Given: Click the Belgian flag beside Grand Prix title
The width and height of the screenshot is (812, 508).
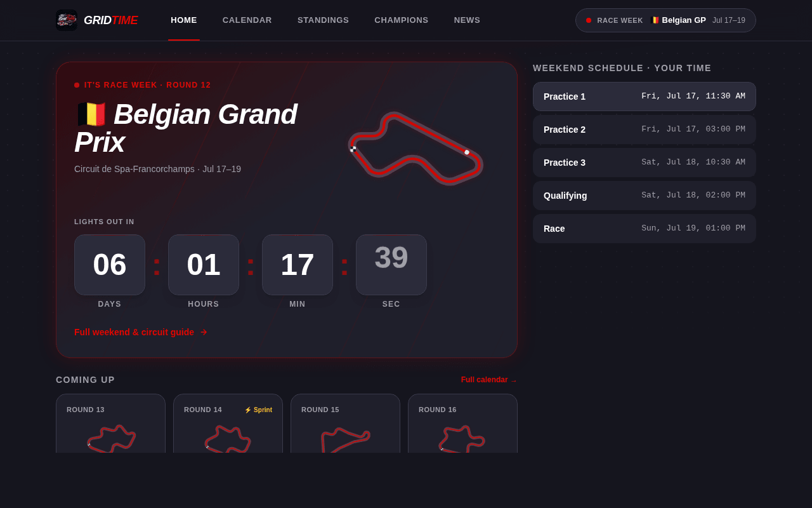Looking at the screenshot, I should [91, 115].
